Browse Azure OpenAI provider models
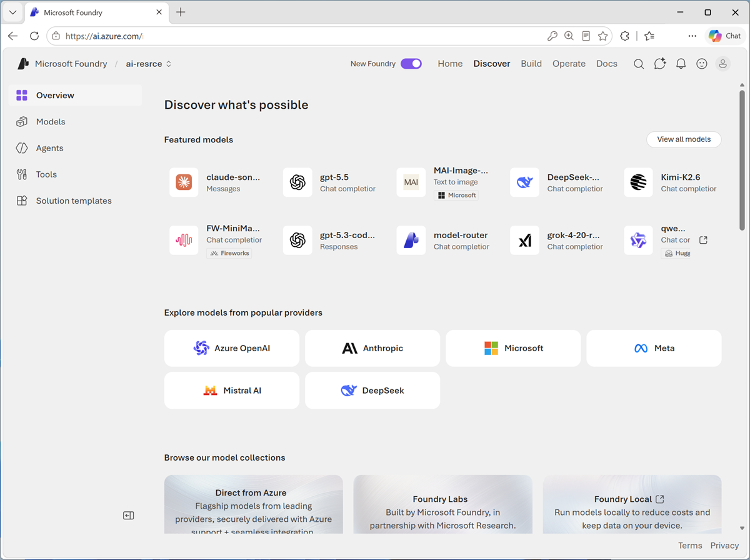This screenshot has width=750, height=560. [232, 348]
